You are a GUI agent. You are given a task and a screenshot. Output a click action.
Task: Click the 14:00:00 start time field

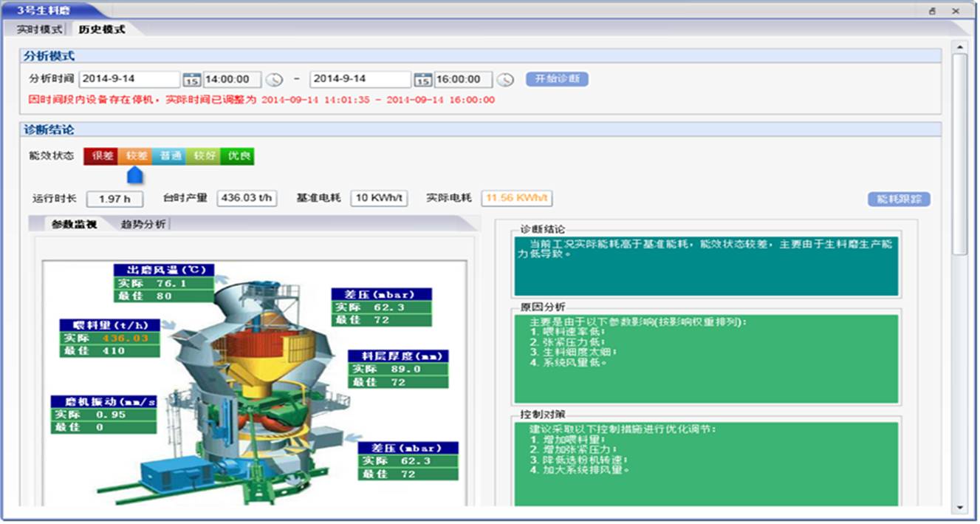point(232,80)
